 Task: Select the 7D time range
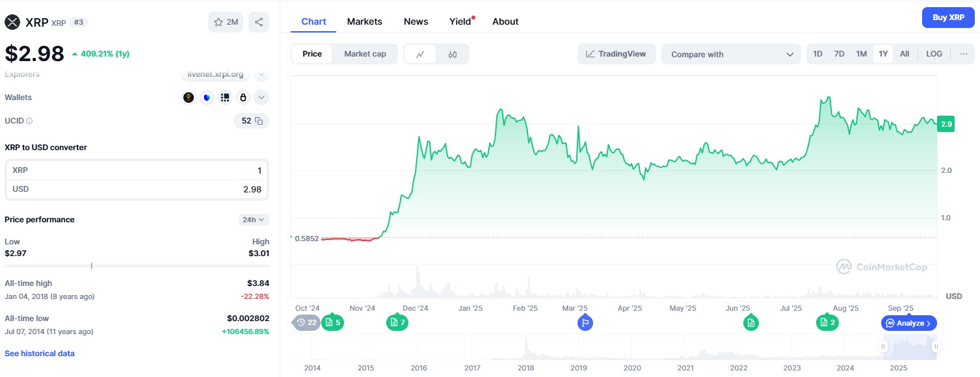point(840,54)
